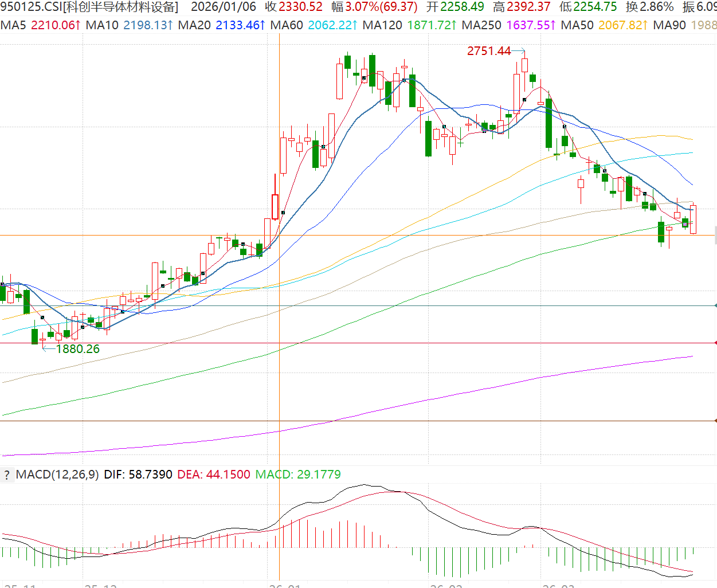Select the MA5 moving average label
This screenshot has width=717, height=588.
[x=14, y=25]
